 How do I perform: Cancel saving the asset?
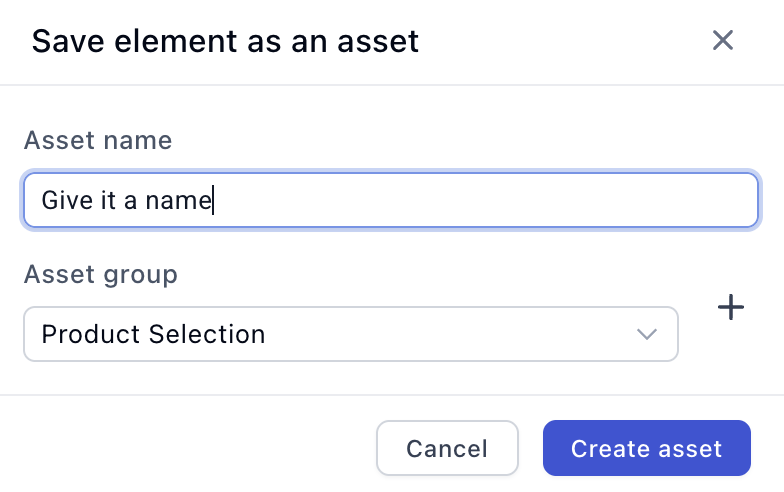coord(447,448)
